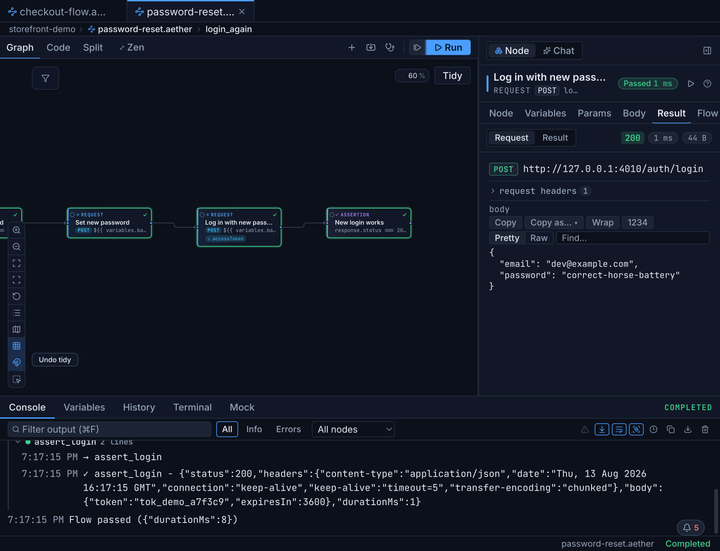Viewport: 720px width, 551px height.
Task: Select the New login works assertion node
Action: coord(369,223)
